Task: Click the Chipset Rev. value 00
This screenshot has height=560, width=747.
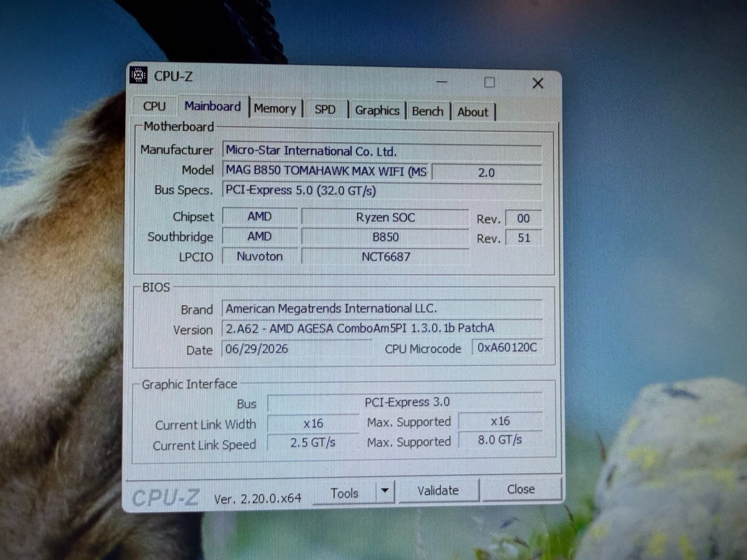Action: pyautogui.click(x=523, y=219)
